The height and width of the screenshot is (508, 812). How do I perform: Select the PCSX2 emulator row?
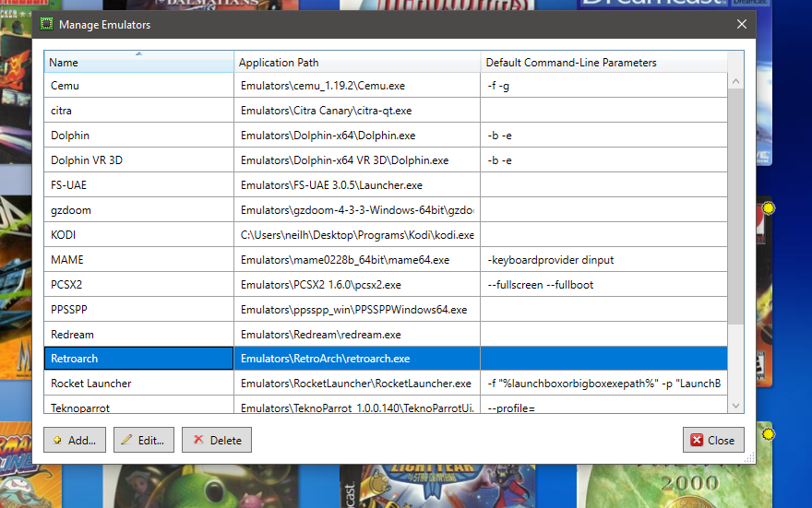tap(386, 284)
